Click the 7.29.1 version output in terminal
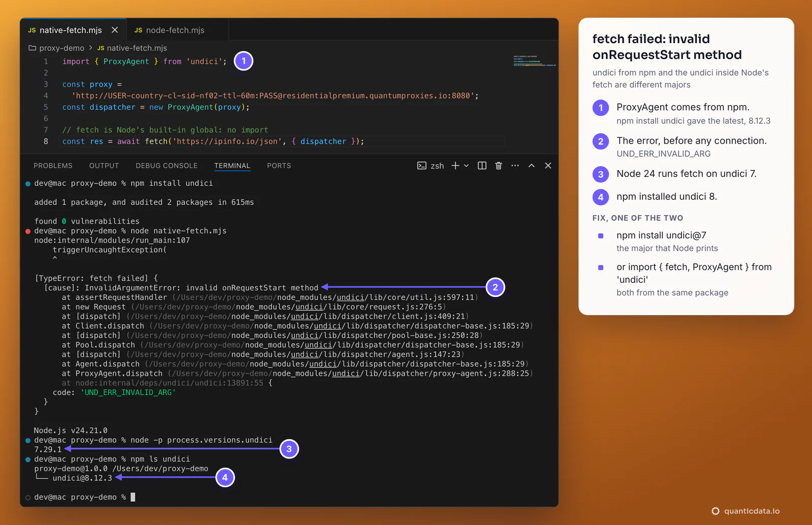Viewport: 812px width, 525px height. [48, 449]
